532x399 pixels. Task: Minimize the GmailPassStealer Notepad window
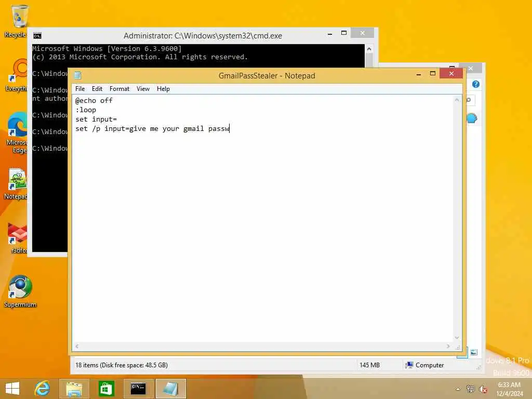tap(419, 74)
